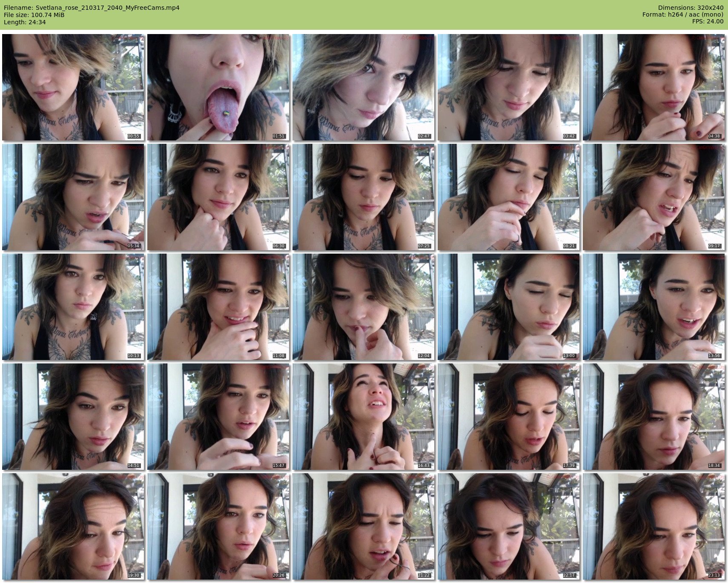
Task: Click the 13:56 thumbnail
Action: [x=654, y=307]
